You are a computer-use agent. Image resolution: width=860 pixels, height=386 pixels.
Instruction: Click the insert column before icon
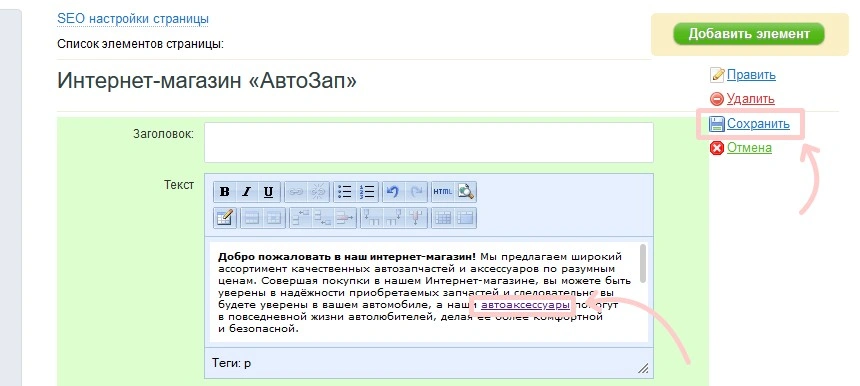(x=372, y=218)
